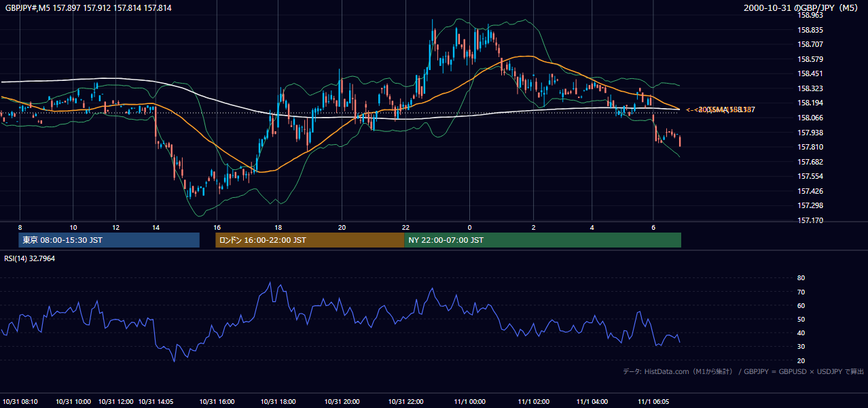Click price axis value 157.298
This screenshot has height=408, width=868.
coord(810,205)
